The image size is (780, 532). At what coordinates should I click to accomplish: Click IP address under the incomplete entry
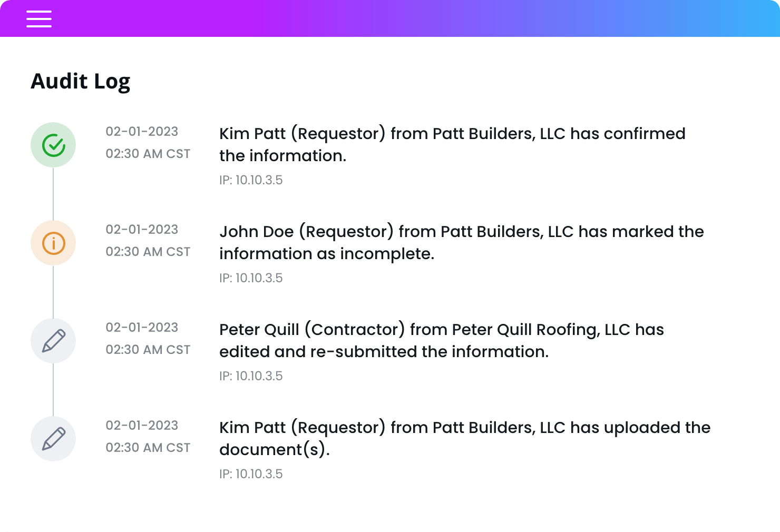[251, 278]
